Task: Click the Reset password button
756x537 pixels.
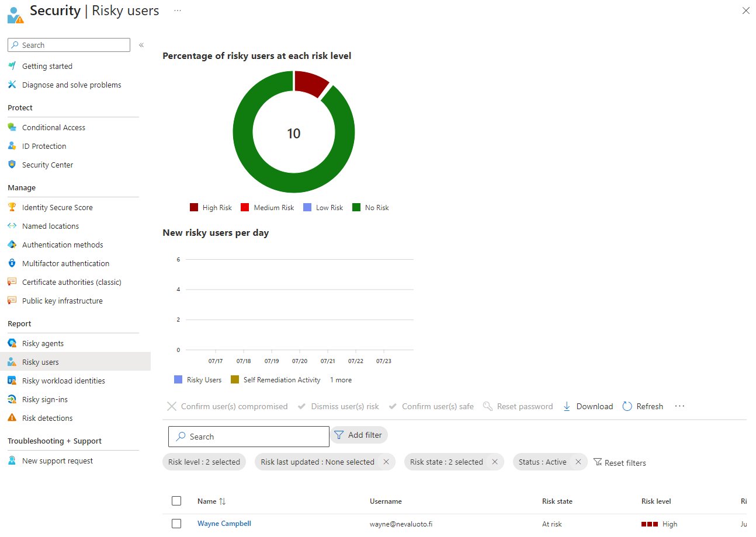Action: (518, 406)
